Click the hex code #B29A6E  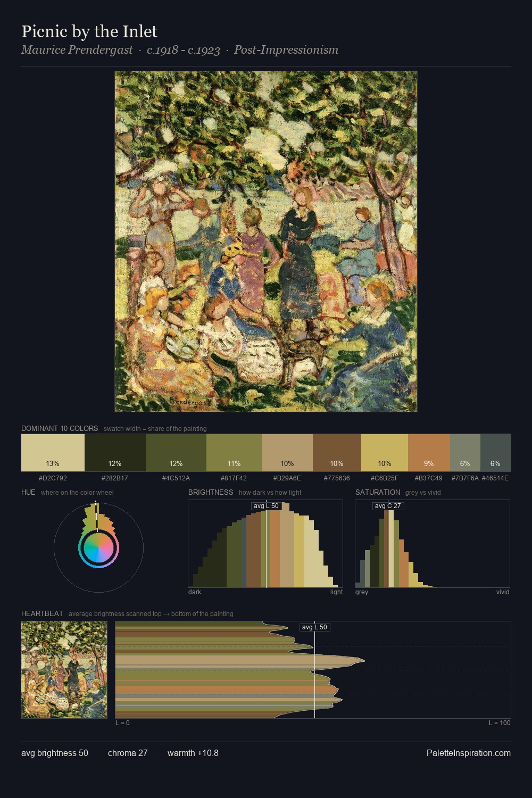click(287, 478)
